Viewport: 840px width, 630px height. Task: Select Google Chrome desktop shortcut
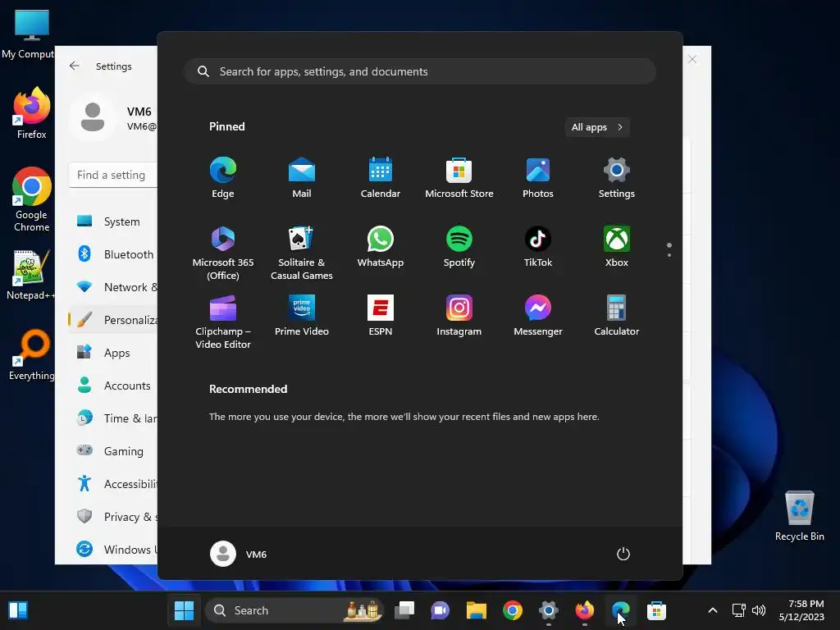[32, 199]
